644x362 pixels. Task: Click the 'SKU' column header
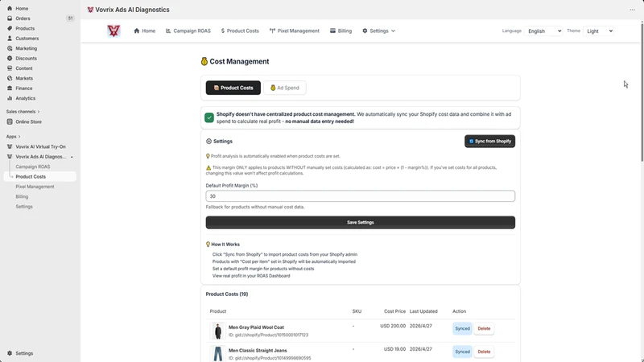click(357, 311)
